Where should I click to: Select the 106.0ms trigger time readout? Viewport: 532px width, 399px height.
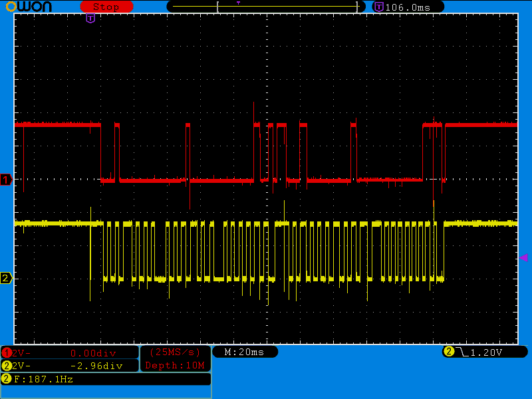[408, 7]
